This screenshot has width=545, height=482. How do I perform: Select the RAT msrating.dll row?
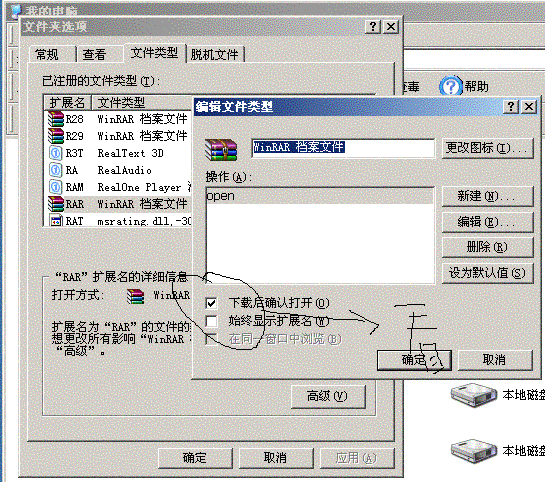click(x=118, y=221)
